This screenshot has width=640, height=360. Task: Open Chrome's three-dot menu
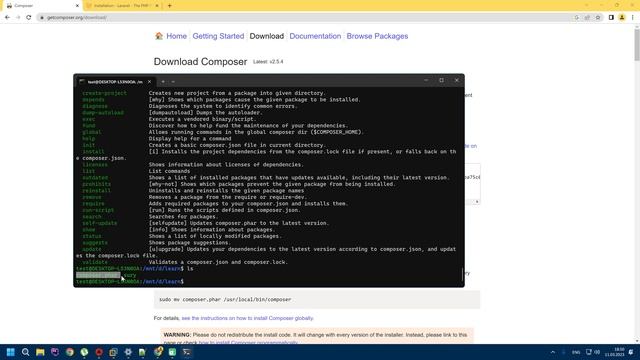pyautogui.click(x=633, y=18)
